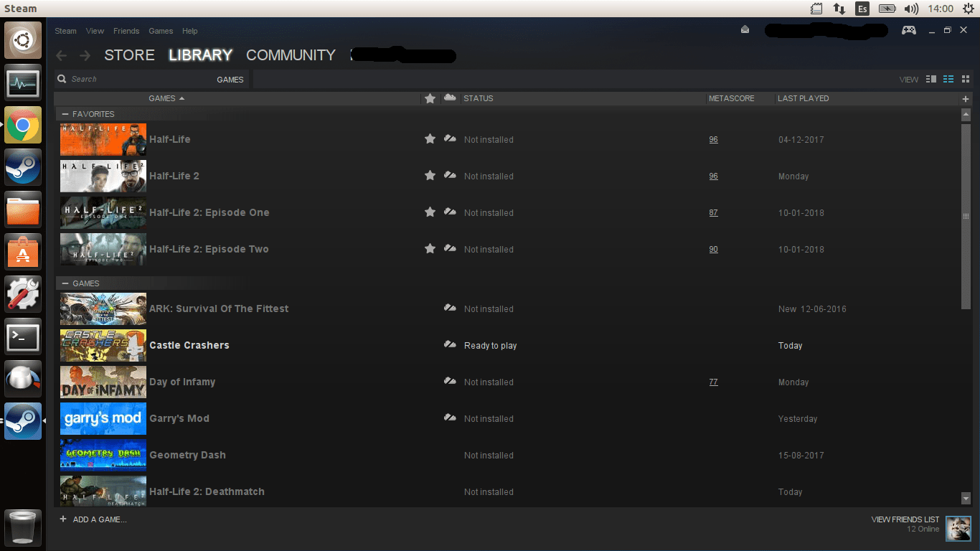Open the Es language indicator menu
980x551 pixels.
click(x=862, y=9)
